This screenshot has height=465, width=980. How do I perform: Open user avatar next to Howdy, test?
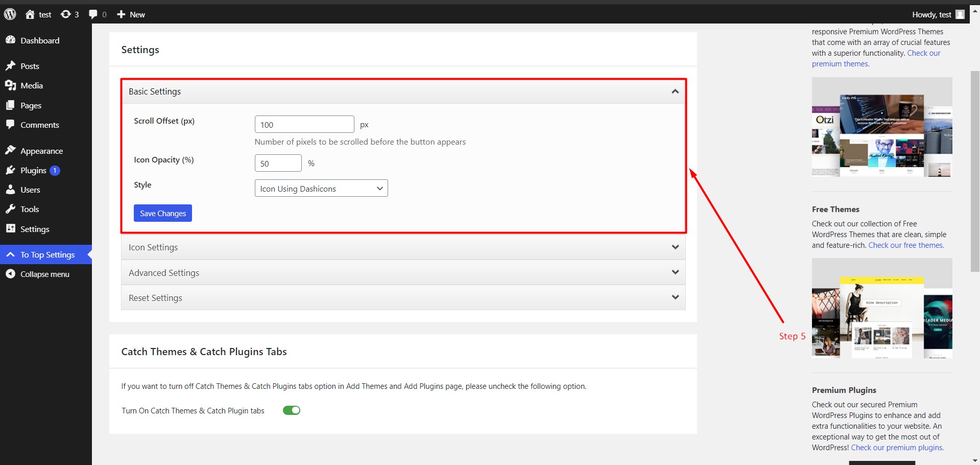click(960, 14)
